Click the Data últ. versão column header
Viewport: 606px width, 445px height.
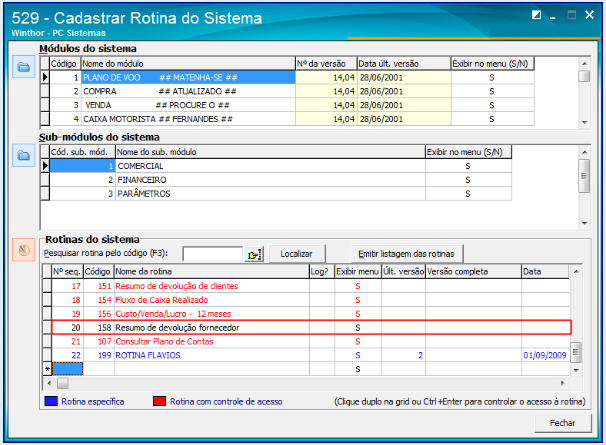tap(404, 64)
